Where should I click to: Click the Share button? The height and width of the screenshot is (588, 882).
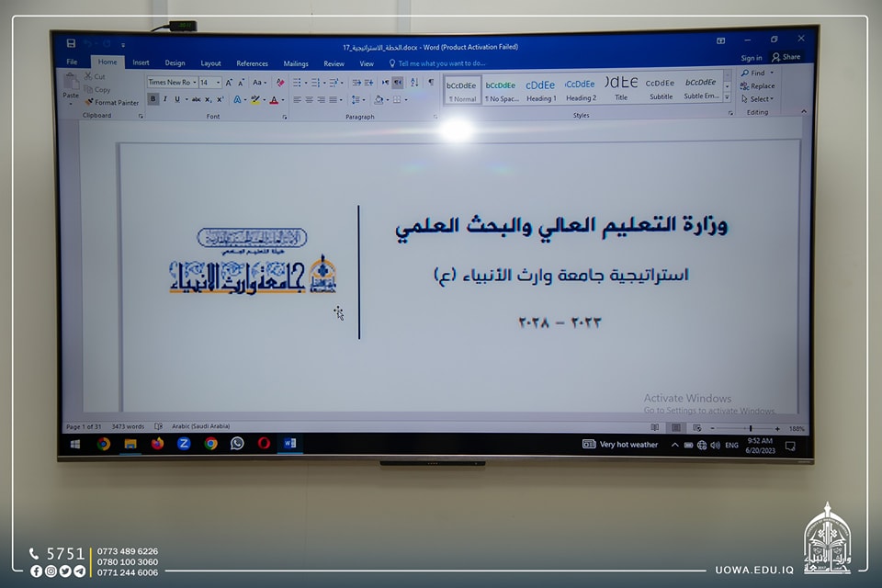[786, 57]
